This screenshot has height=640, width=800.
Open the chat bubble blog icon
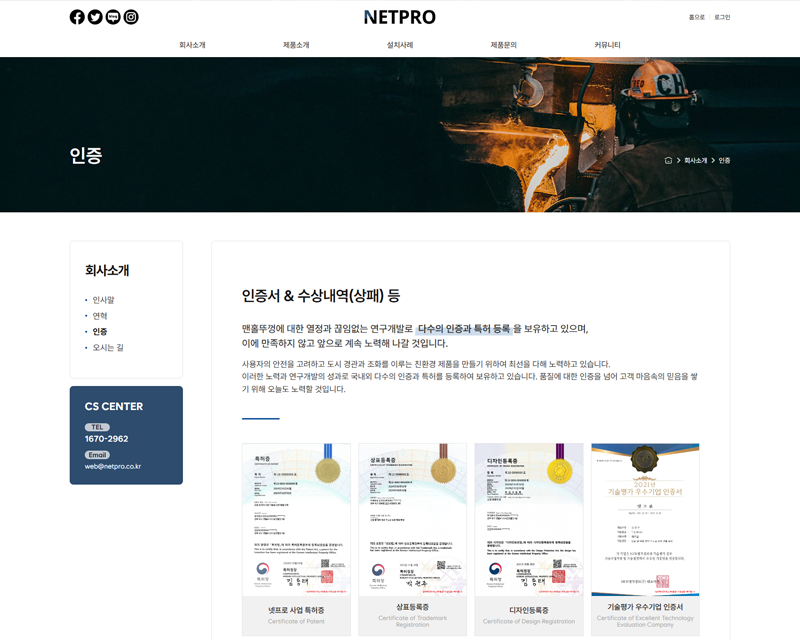tap(113, 17)
